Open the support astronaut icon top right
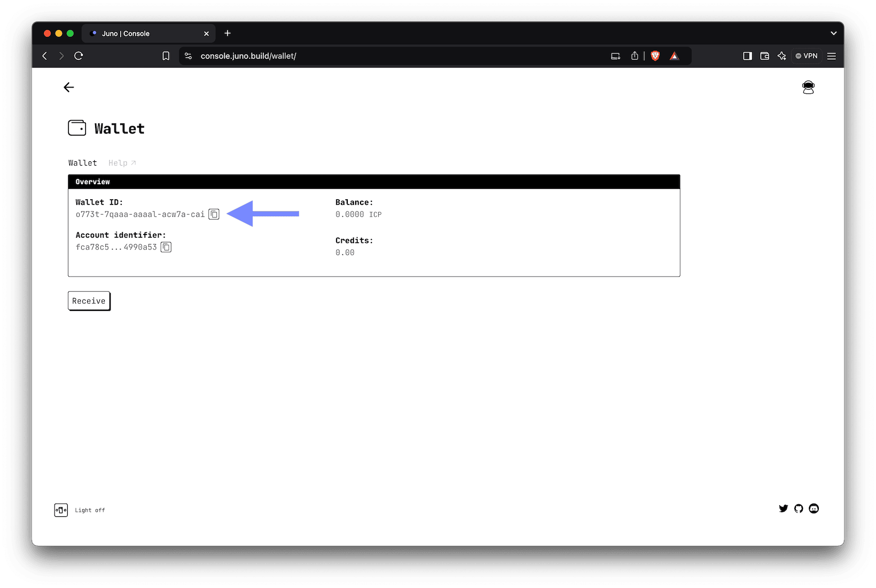 point(808,87)
